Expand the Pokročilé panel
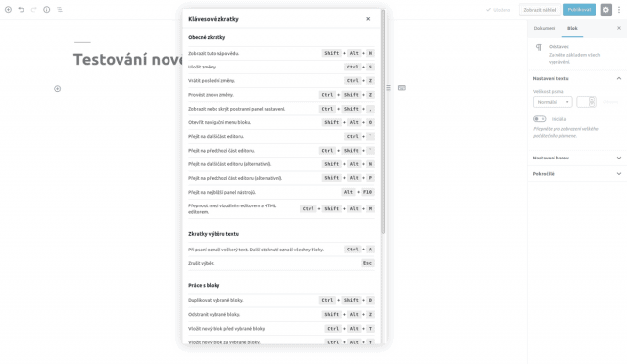 [577, 174]
